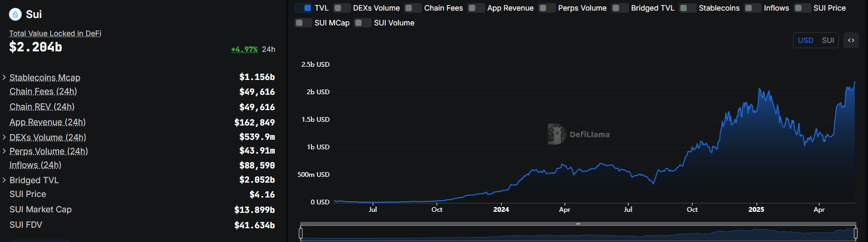The width and height of the screenshot is (868, 242).
Task: Click the Sui logo icon
Action: (15, 14)
